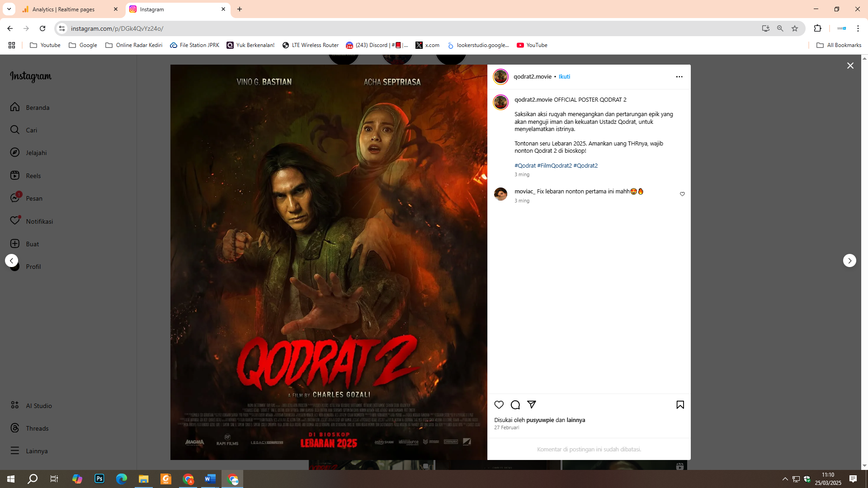
Task: Open qodrat2.movie profile from header
Action: pos(533,77)
